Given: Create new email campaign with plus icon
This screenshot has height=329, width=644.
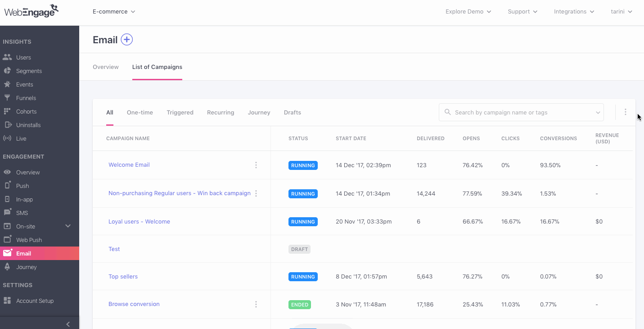Looking at the screenshot, I should tap(127, 40).
